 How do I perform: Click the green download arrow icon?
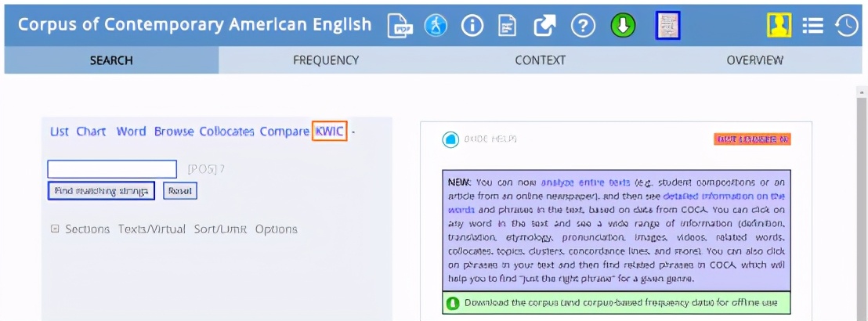pyautogui.click(x=623, y=26)
